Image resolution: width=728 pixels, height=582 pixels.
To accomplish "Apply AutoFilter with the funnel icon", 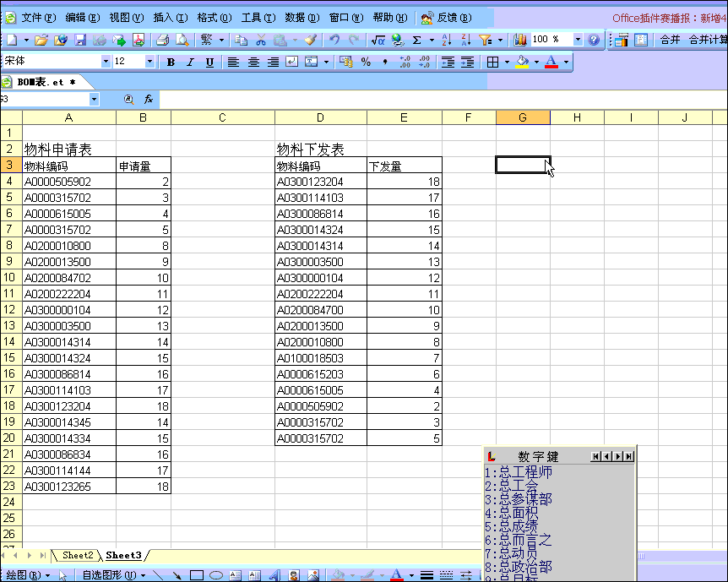I will [x=486, y=41].
